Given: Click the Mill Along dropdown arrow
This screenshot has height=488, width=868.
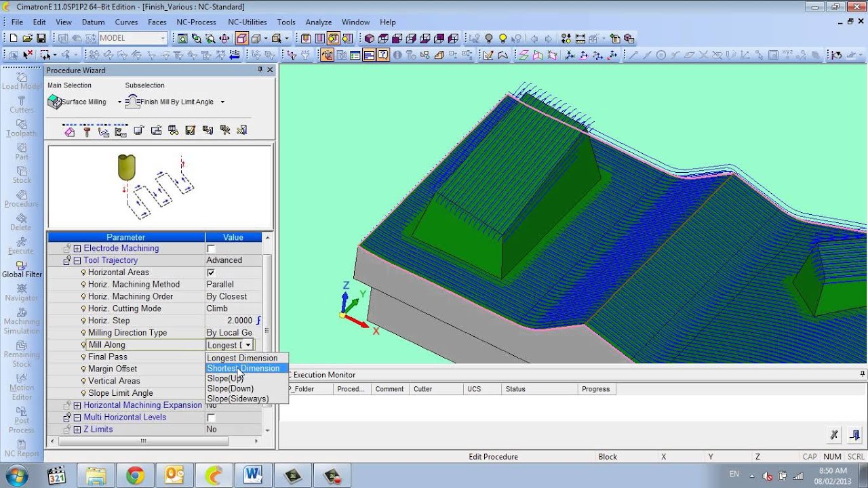Looking at the screenshot, I should click(248, 345).
